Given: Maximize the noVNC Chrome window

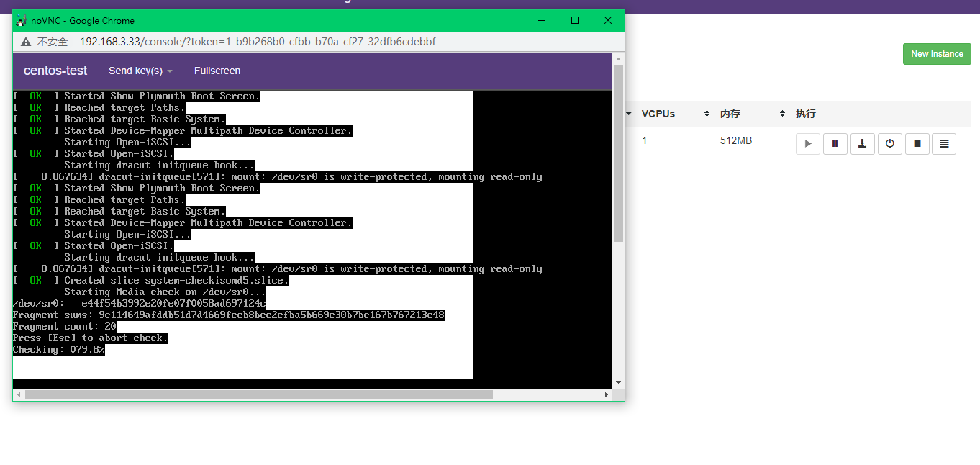Looking at the screenshot, I should (575, 21).
